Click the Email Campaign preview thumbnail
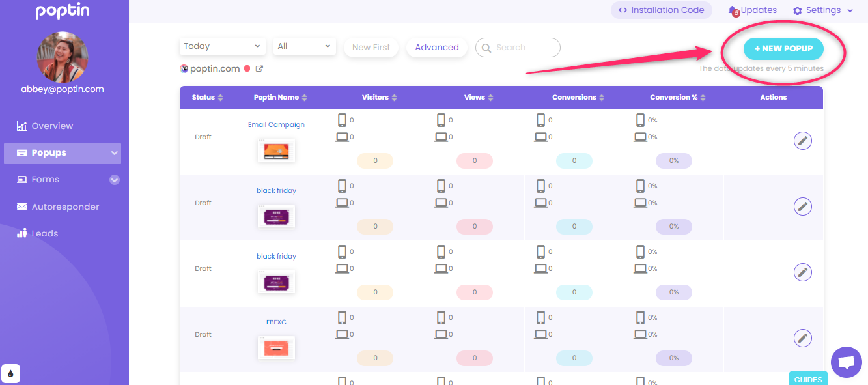The image size is (868, 385). [276, 150]
